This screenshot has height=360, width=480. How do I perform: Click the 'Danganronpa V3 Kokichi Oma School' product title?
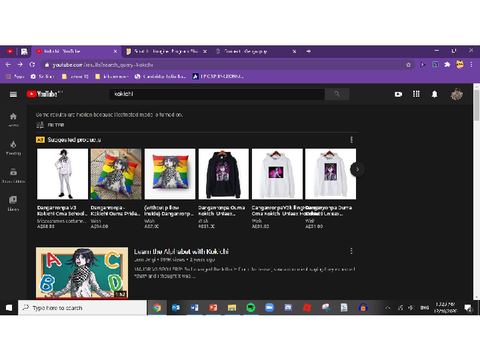point(62,211)
